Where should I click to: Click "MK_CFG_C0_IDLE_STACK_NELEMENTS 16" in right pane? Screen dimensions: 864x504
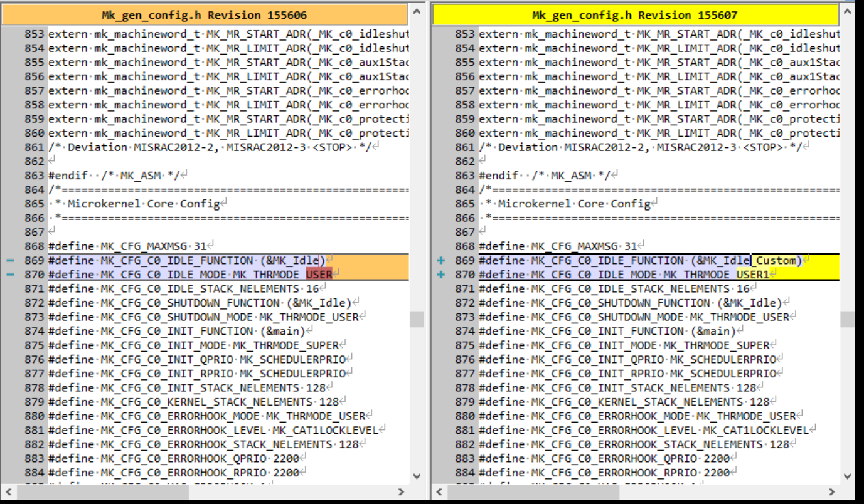click(640, 289)
